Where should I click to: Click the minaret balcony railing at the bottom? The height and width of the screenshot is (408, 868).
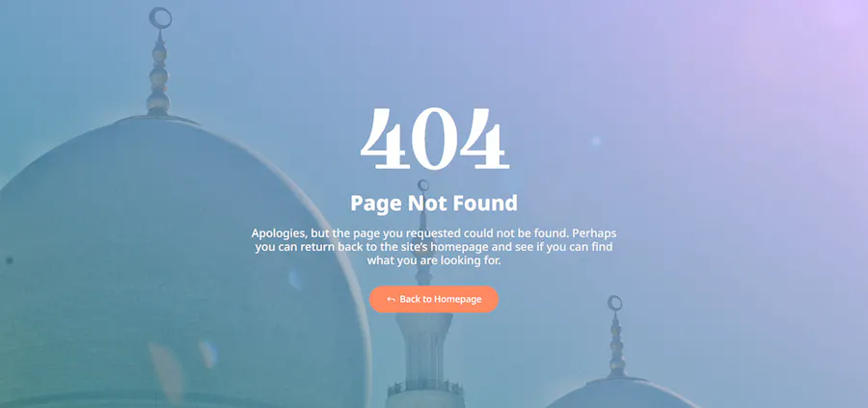click(x=424, y=387)
